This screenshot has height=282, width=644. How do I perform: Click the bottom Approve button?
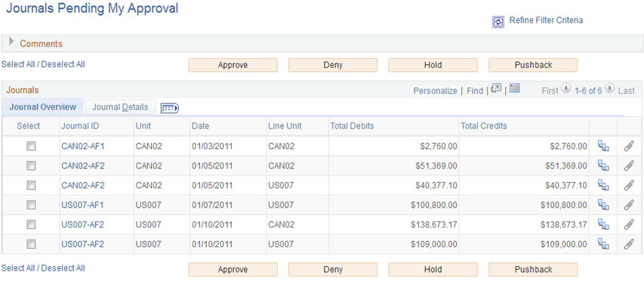pyautogui.click(x=233, y=269)
